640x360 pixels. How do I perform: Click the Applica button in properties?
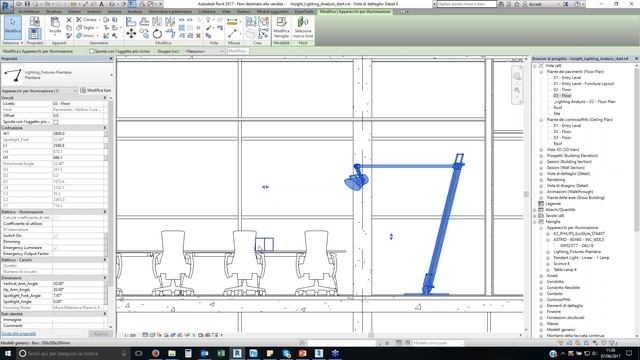pyautogui.click(x=100, y=334)
